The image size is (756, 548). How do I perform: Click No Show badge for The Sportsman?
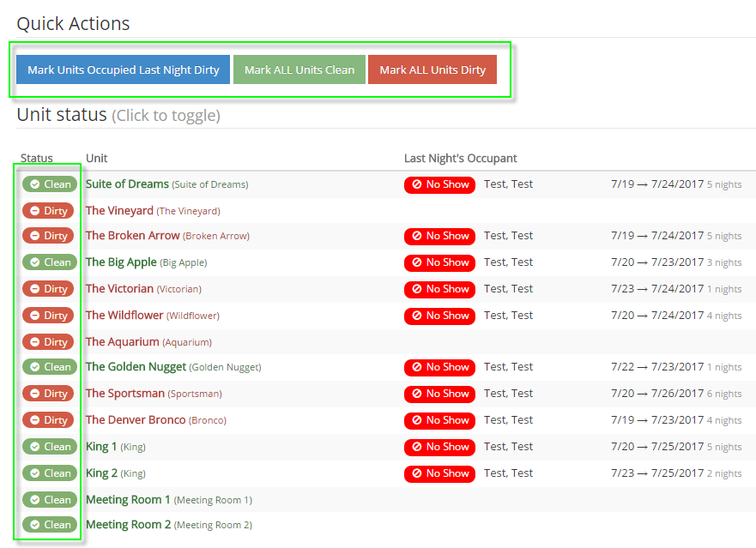pos(439,394)
